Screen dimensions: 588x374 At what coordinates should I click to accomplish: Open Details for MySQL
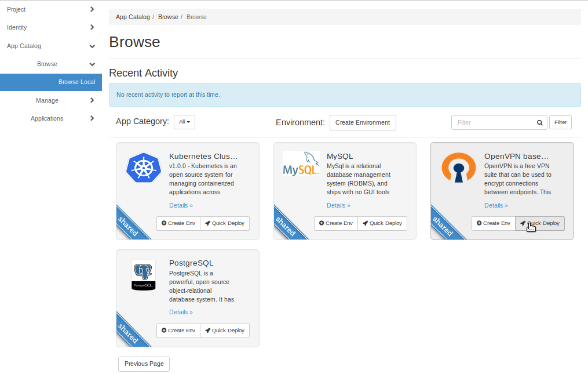338,205
